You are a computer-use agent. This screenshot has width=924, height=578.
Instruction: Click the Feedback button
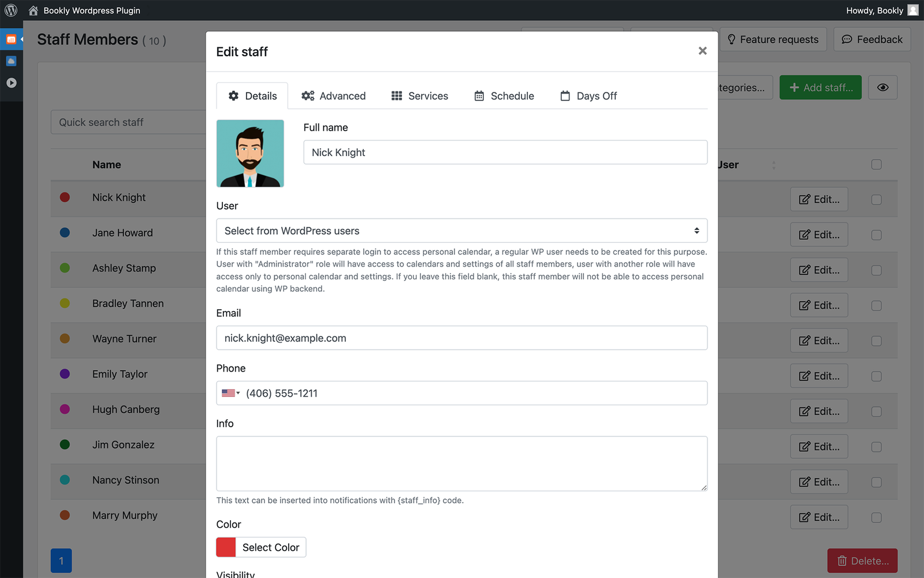872,39
